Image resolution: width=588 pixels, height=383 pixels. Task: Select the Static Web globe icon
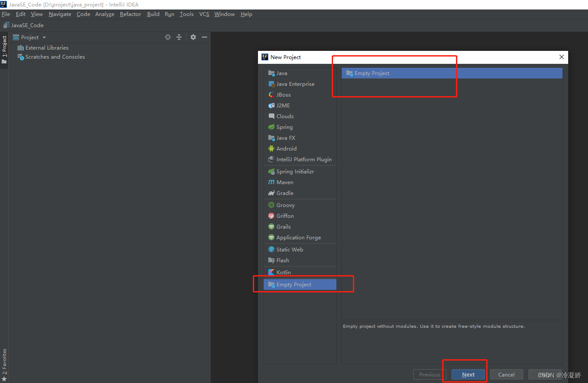coord(271,250)
